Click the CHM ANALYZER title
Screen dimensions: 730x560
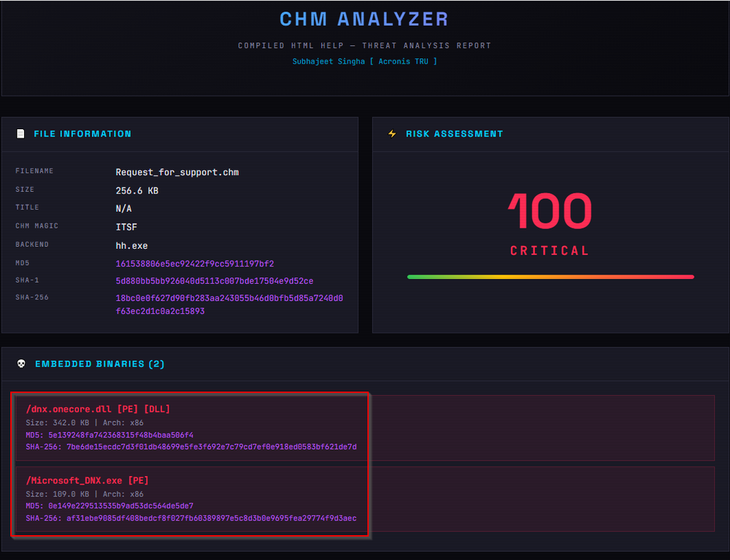tap(364, 20)
